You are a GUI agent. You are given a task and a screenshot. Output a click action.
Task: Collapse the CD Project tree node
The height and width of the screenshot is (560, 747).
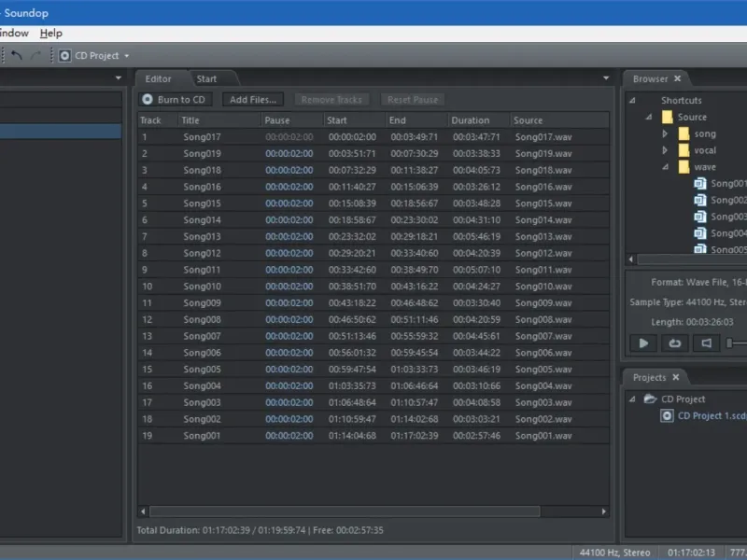pos(632,399)
